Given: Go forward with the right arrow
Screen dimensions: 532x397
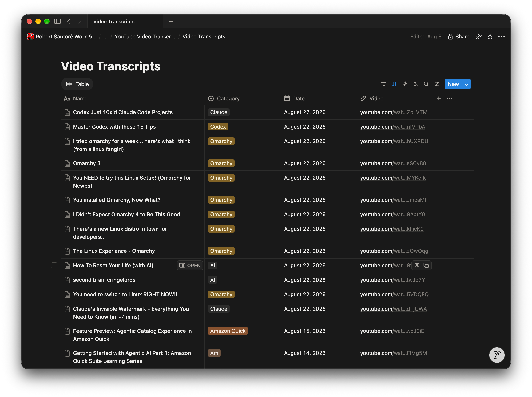Looking at the screenshot, I should pyautogui.click(x=80, y=21).
